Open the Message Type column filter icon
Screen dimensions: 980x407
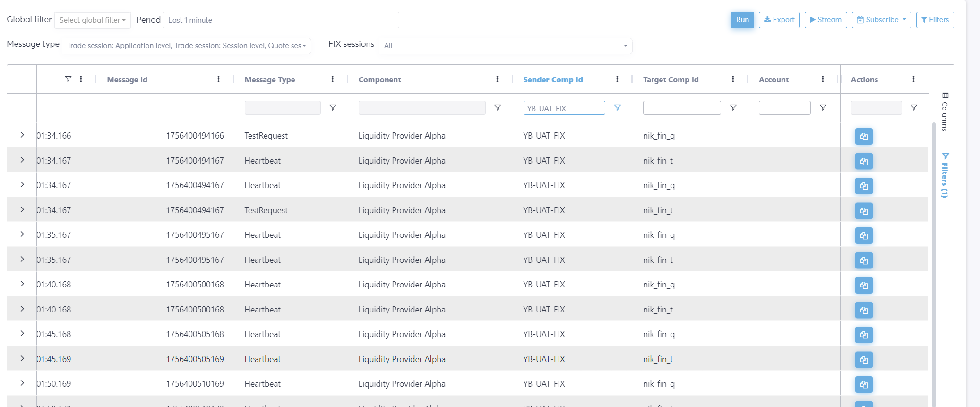coord(333,108)
